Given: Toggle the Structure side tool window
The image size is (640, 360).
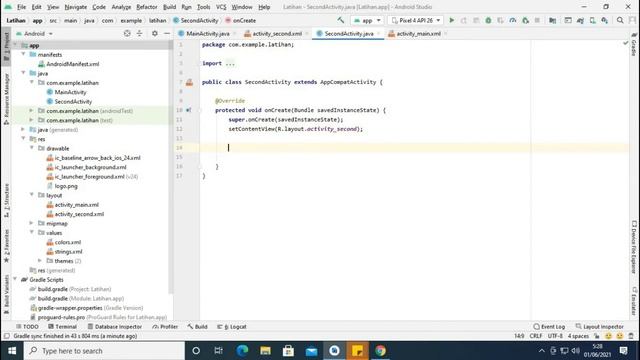Looking at the screenshot, I should tap(6, 200).
